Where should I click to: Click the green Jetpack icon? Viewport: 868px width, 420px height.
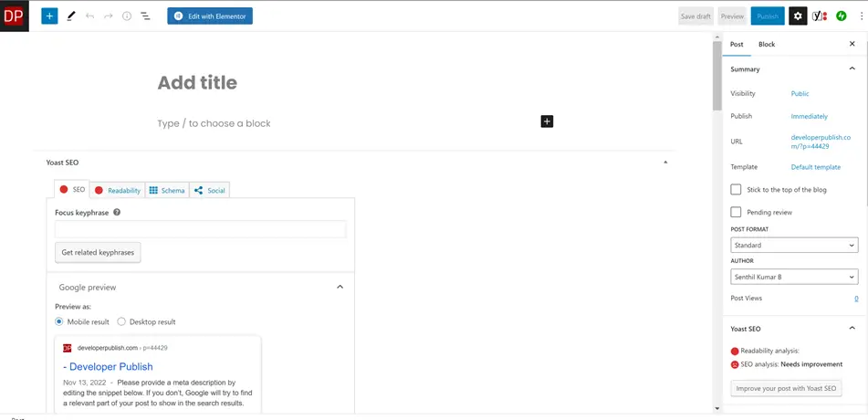tap(842, 16)
